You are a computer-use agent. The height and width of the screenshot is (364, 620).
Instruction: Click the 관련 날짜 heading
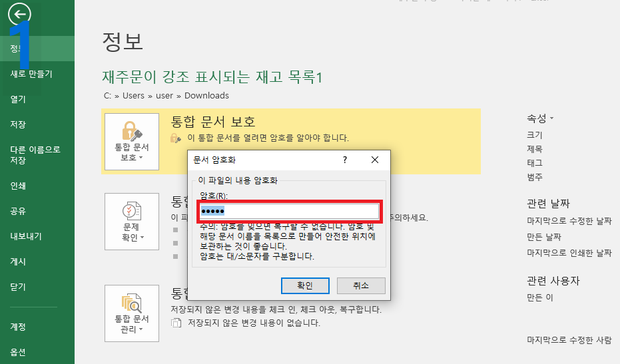pyautogui.click(x=548, y=204)
